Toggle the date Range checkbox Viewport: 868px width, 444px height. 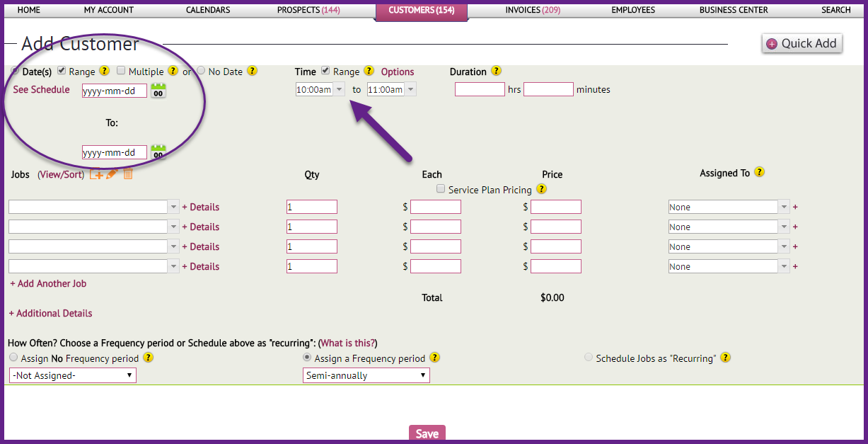point(62,71)
